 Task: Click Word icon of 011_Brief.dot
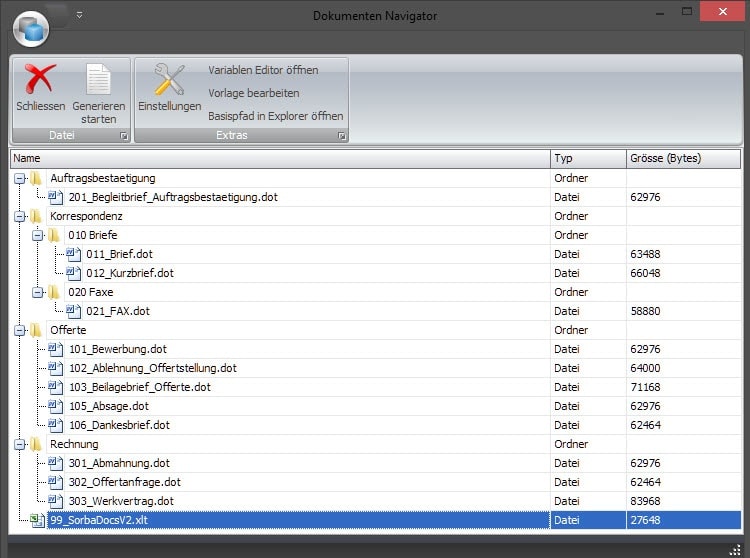(73, 254)
